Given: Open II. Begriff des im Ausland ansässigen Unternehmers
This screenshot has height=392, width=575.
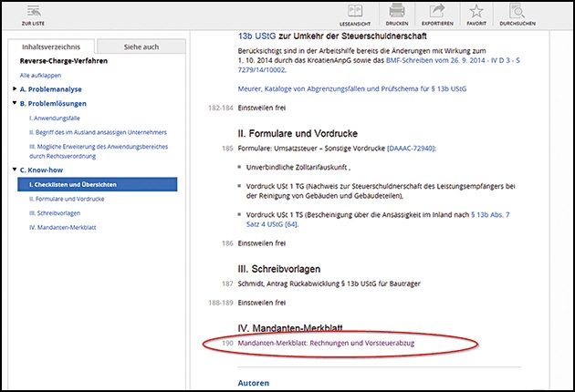Looking at the screenshot, I should (x=100, y=132).
